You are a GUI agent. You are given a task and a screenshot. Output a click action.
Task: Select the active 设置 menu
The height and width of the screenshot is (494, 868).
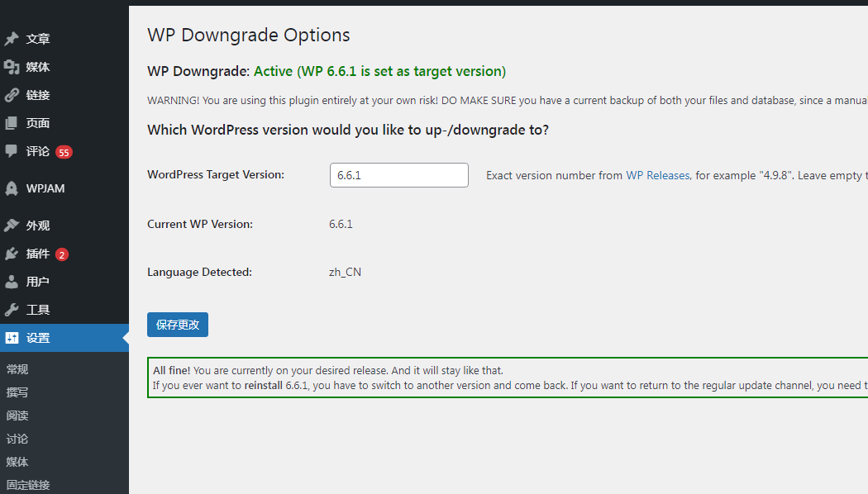64,337
